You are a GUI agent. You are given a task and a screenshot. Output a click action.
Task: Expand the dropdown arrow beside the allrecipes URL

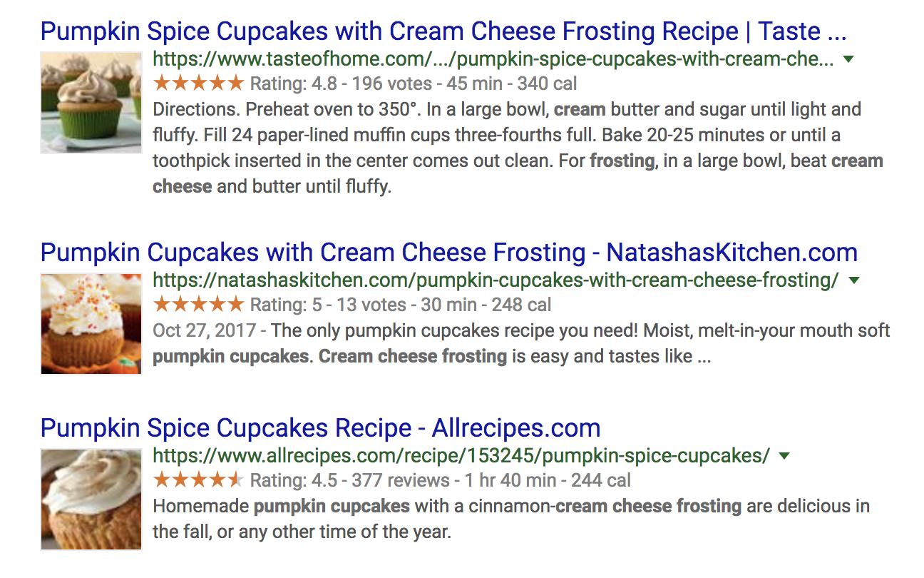coord(785,456)
